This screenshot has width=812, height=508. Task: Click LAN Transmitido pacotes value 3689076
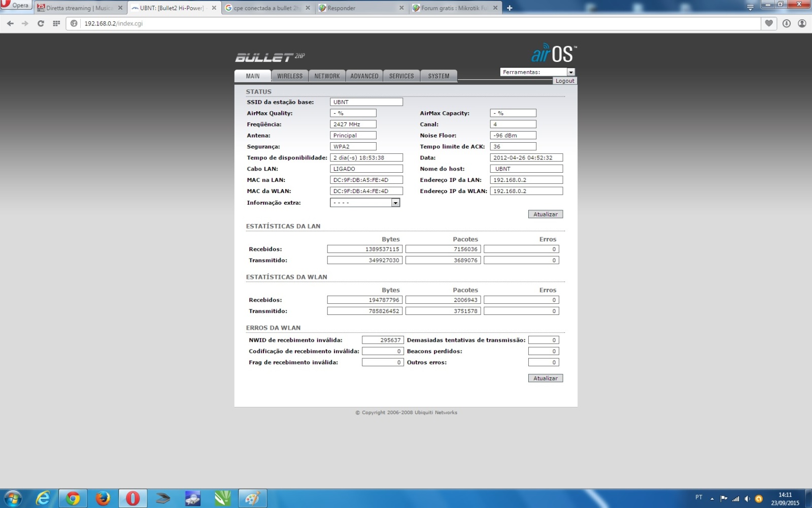(x=443, y=260)
